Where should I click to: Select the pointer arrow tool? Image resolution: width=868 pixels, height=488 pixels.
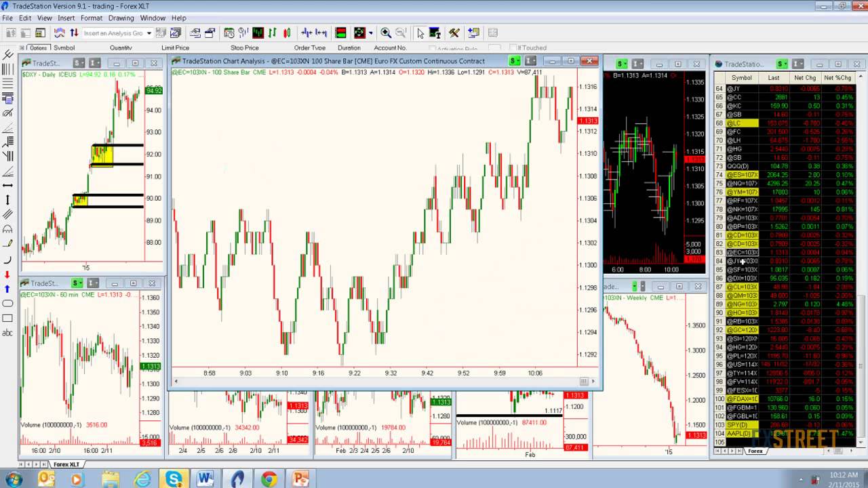tap(420, 33)
